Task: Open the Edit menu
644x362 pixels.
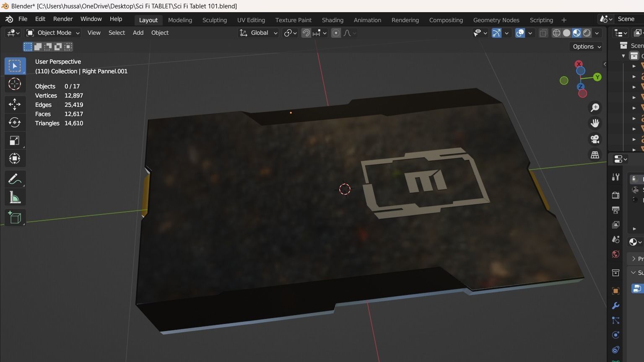Action: coord(40,19)
